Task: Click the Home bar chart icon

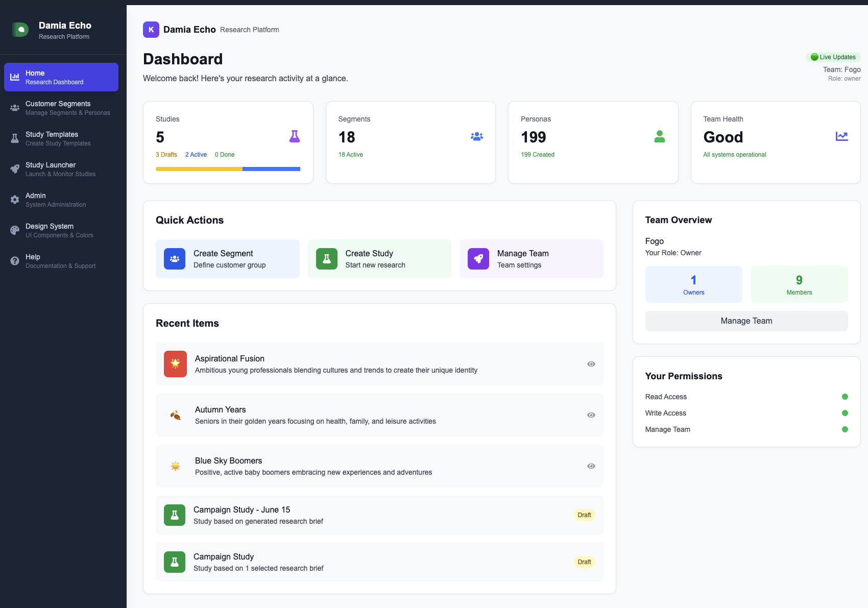Action: tap(15, 77)
